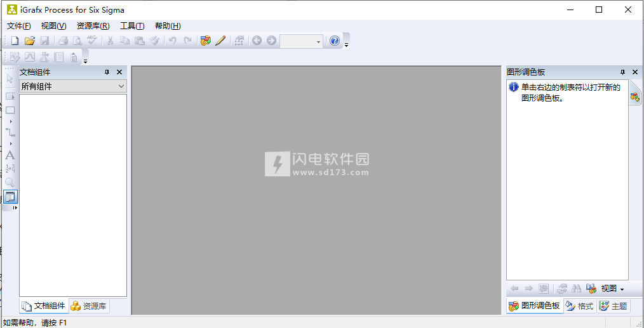Switch to the 图形调色板 bottom tab
644x328 pixels.
click(x=535, y=306)
